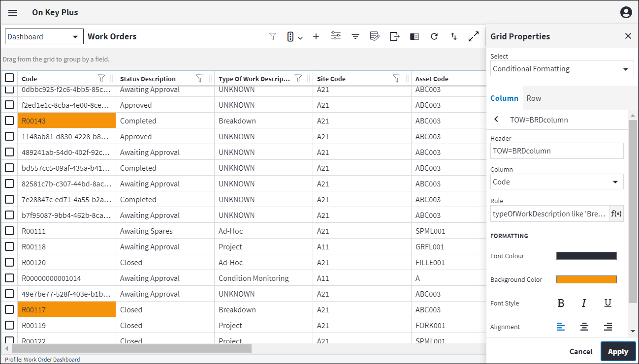Expand the grid to full screen
This screenshot has height=364, width=639.
click(474, 36)
